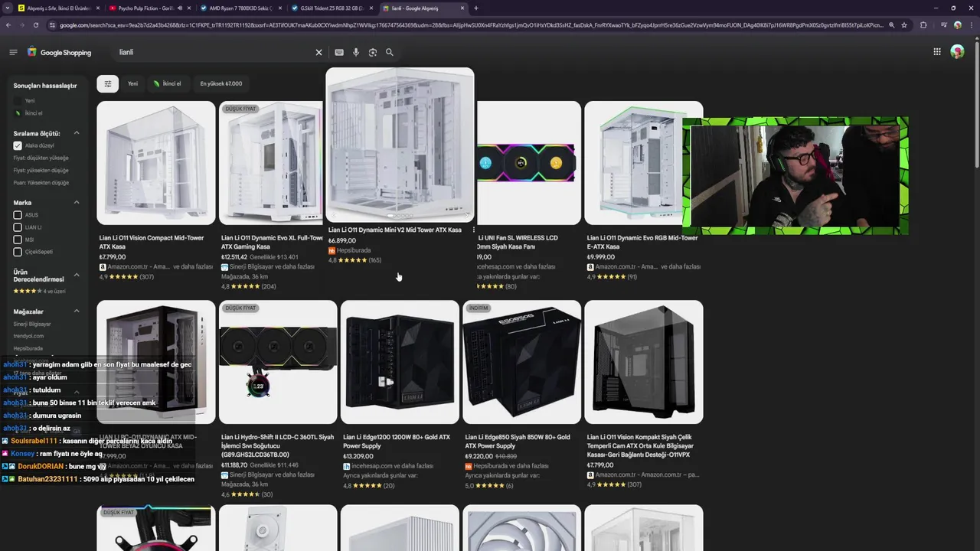Screen dimensions: 980x551
Task: Collapse the Ürün Derecelendirmesi section
Action: coord(77,275)
